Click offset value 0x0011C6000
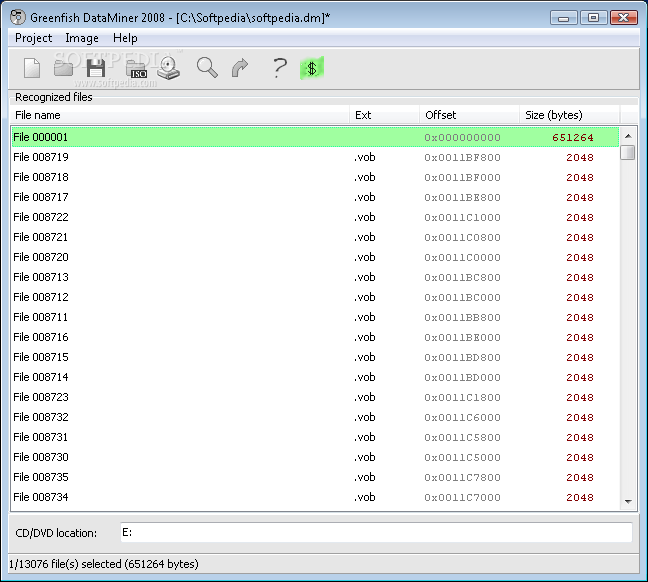 tap(462, 417)
